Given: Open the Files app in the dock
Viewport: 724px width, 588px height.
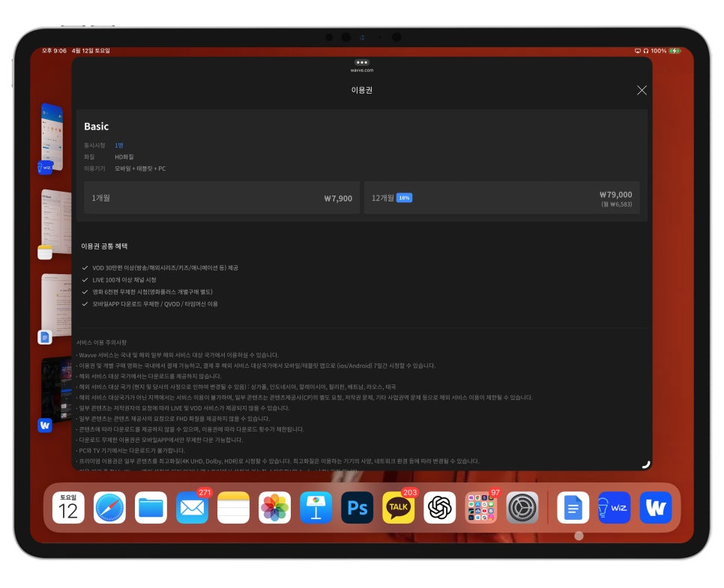Looking at the screenshot, I should [x=151, y=507].
